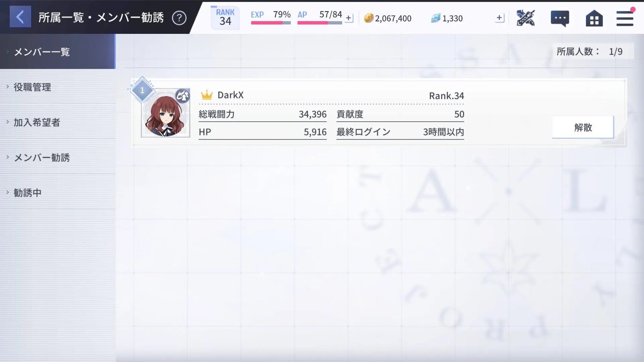644x362 pixels.
Task: Open the chat speech bubble icon
Action: coord(559,18)
